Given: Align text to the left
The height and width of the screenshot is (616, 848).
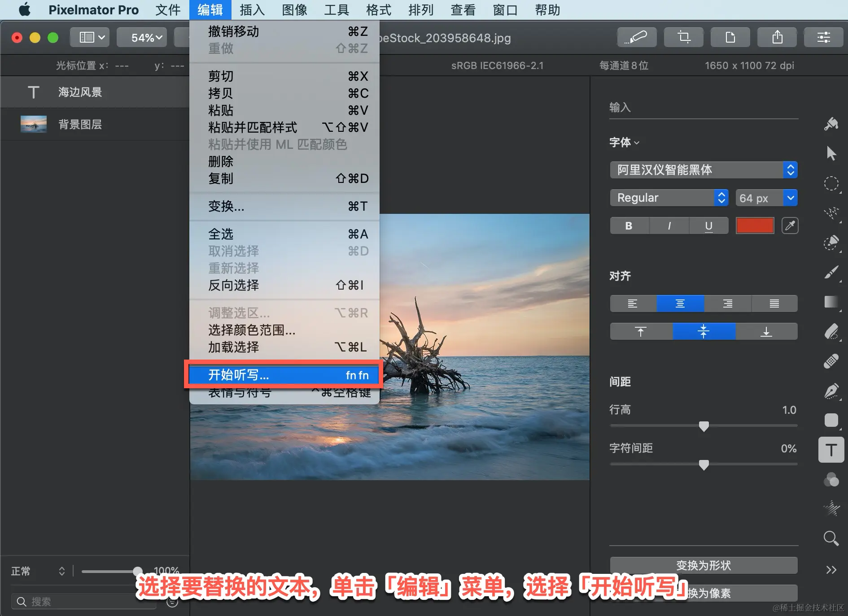Looking at the screenshot, I should click(x=633, y=304).
